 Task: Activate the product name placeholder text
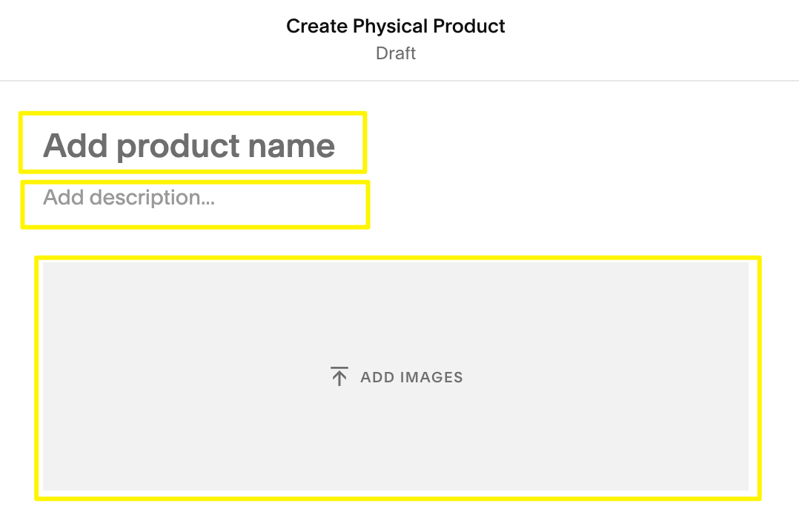click(x=189, y=145)
